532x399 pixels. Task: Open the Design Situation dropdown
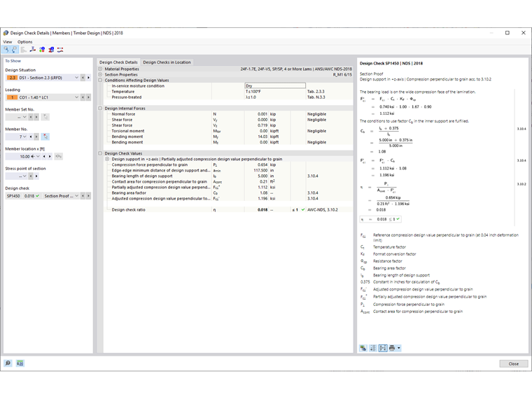pyautogui.click(x=77, y=78)
